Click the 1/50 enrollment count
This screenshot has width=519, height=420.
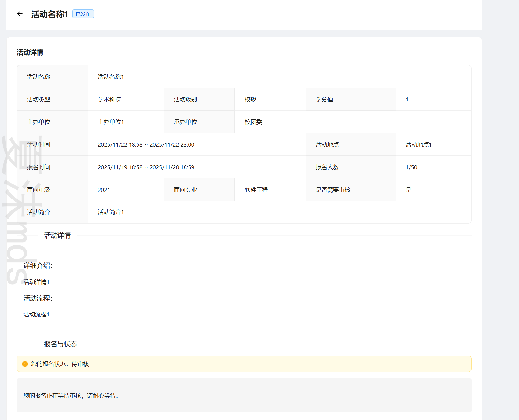[x=411, y=167]
